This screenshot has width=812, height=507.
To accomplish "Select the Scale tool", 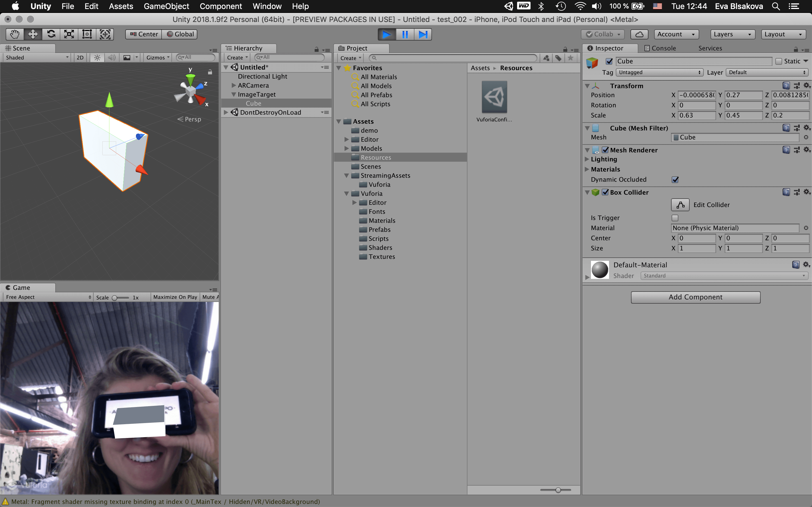I will point(69,34).
